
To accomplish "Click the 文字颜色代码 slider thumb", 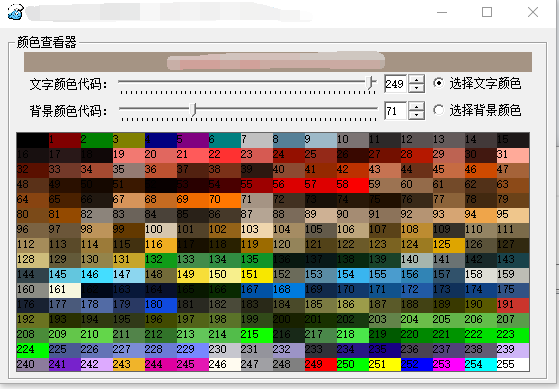I will pyautogui.click(x=370, y=83).
